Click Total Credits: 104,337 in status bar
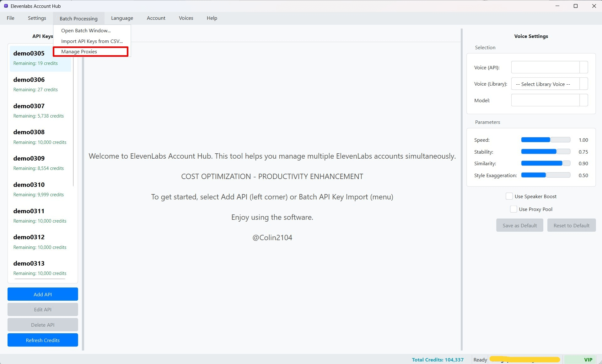The width and height of the screenshot is (602, 364). tap(438, 360)
